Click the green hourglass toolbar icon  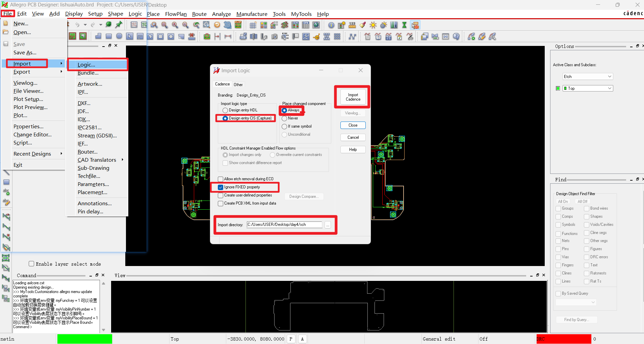point(404,25)
